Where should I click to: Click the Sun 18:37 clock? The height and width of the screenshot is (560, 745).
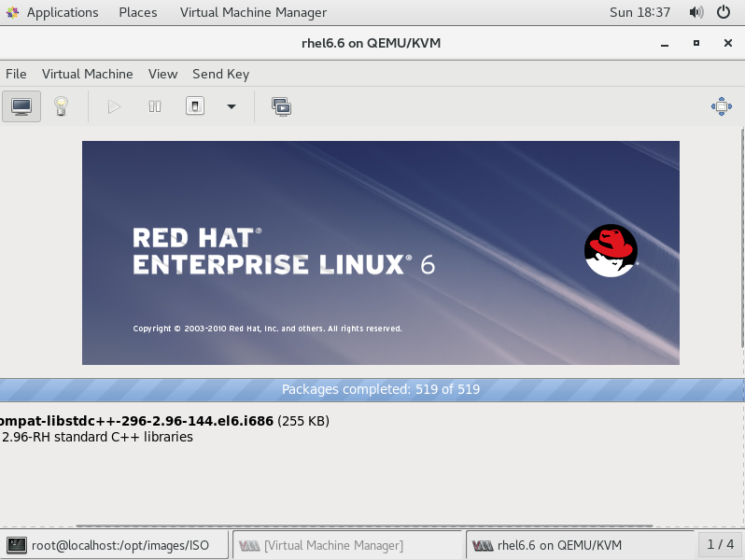click(640, 12)
